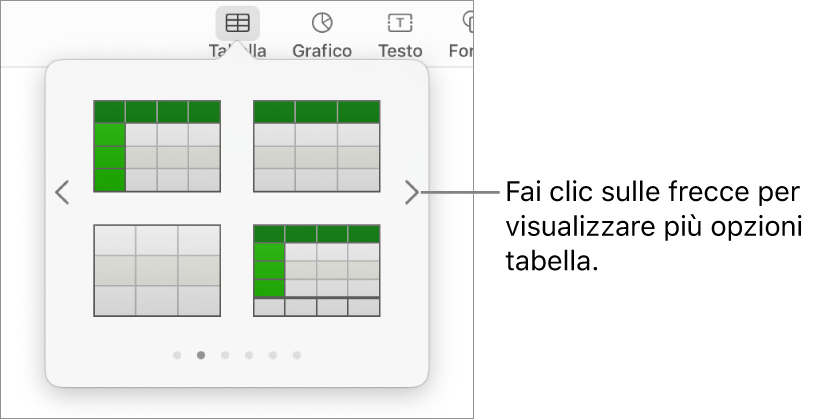This screenshot has width=819, height=420.
Task: Insert plain gray table without headers
Action: click(x=157, y=271)
